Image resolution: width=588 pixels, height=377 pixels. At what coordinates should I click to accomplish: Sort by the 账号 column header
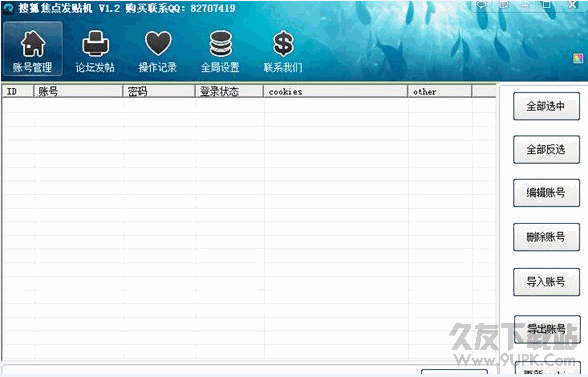[78, 91]
